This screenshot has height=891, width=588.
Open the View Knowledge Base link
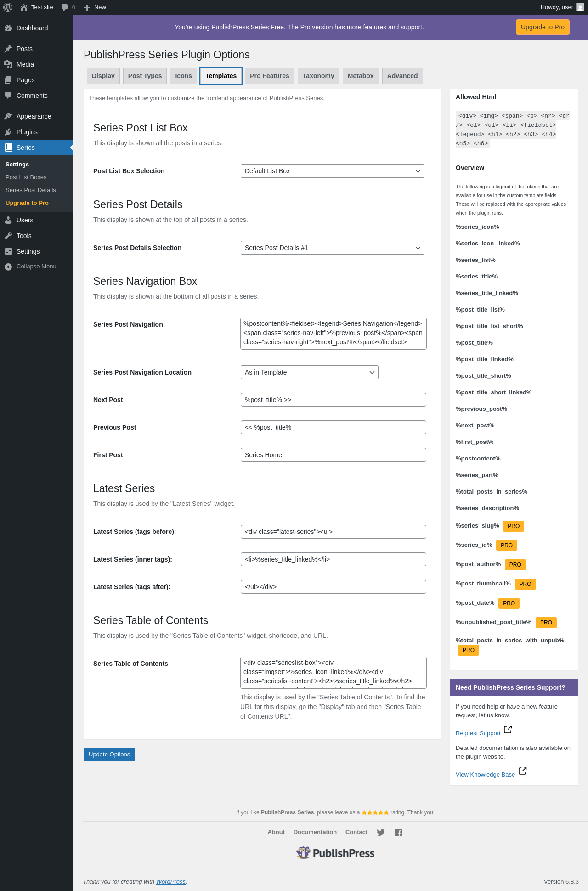[486, 775]
